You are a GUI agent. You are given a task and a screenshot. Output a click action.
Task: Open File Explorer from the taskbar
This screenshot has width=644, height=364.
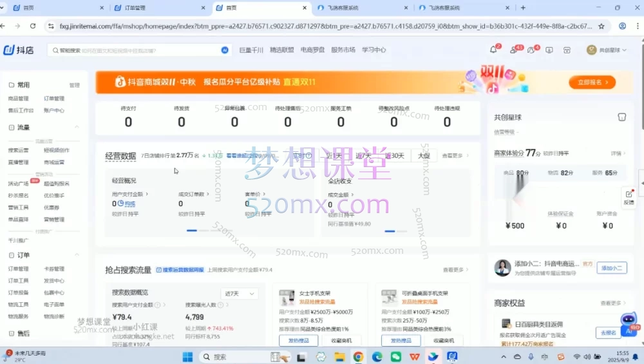click(x=339, y=357)
